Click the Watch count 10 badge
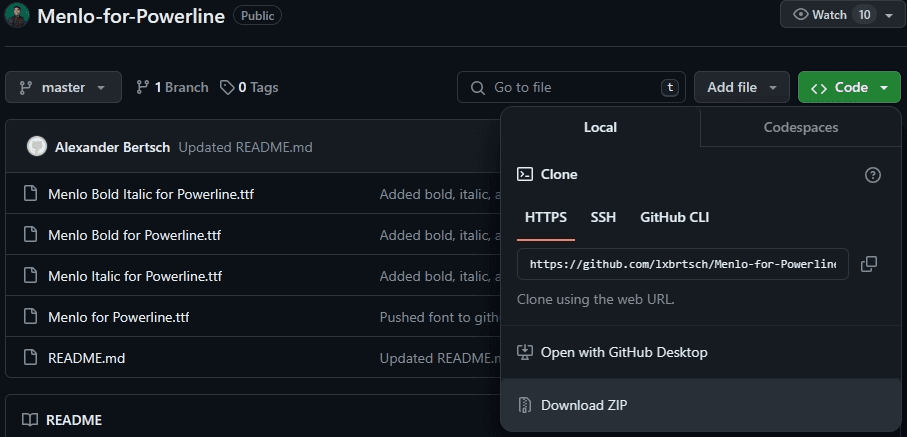The height and width of the screenshot is (437, 907). [x=864, y=14]
